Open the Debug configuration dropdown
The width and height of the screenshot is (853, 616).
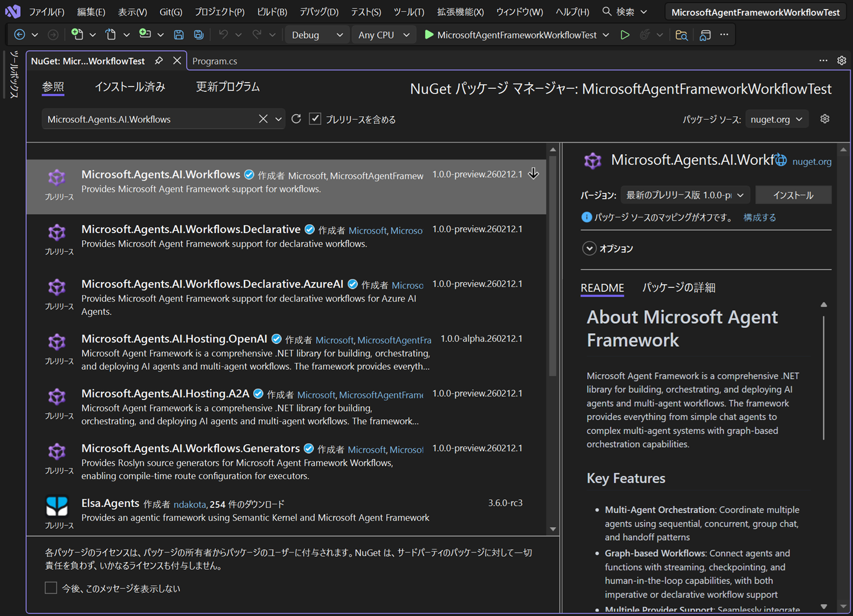click(x=317, y=35)
